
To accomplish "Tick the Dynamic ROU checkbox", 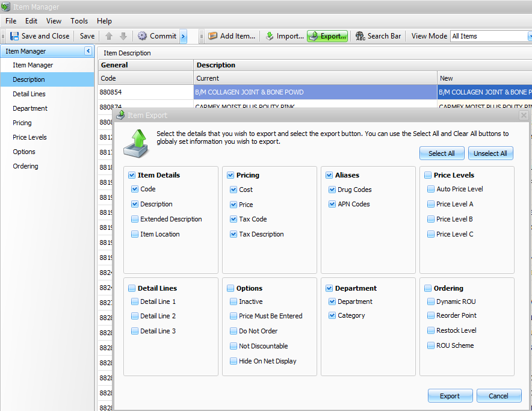I will point(431,301).
